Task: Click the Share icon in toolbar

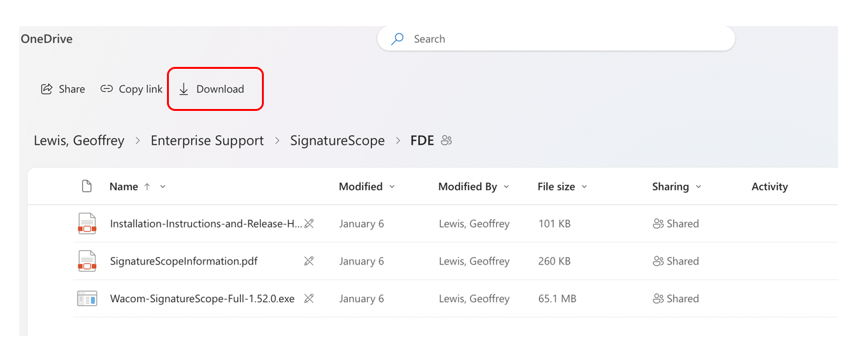Action: [47, 89]
